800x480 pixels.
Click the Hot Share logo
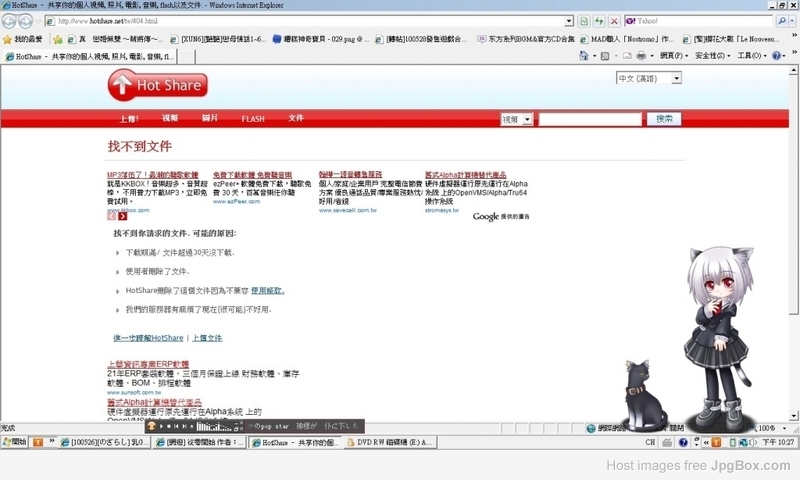point(158,85)
